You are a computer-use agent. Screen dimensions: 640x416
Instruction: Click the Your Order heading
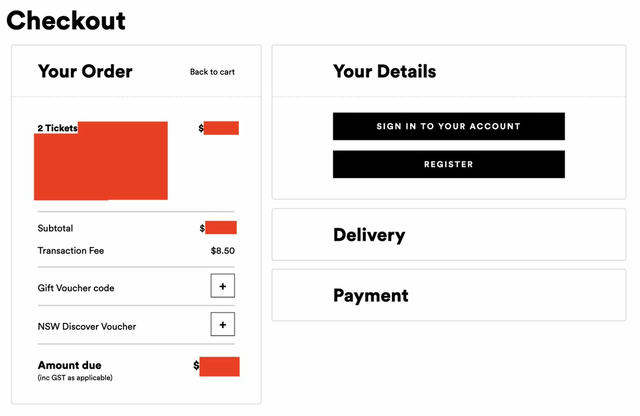click(x=85, y=71)
